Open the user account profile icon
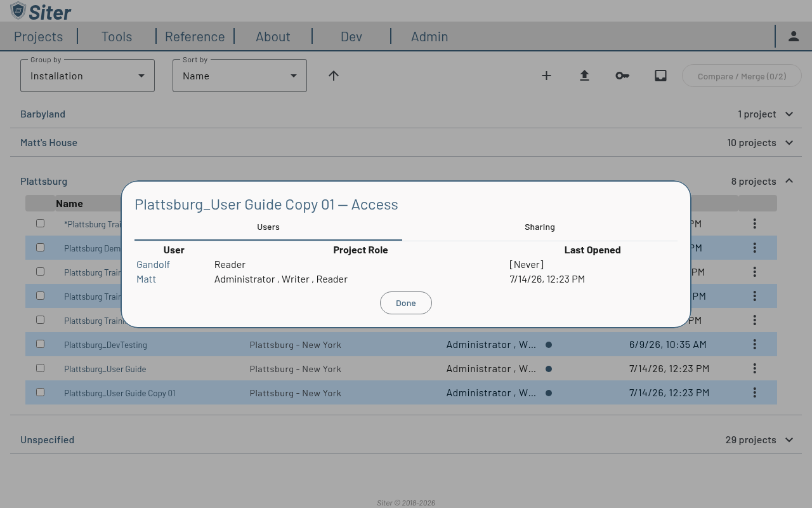This screenshot has width=812, height=508. click(794, 36)
